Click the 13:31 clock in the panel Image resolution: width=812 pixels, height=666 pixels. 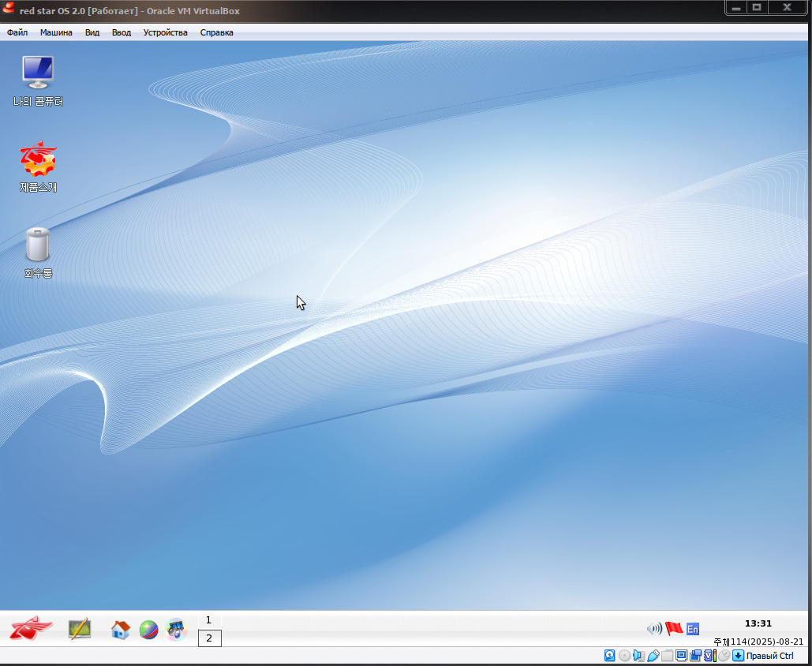point(758,623)
